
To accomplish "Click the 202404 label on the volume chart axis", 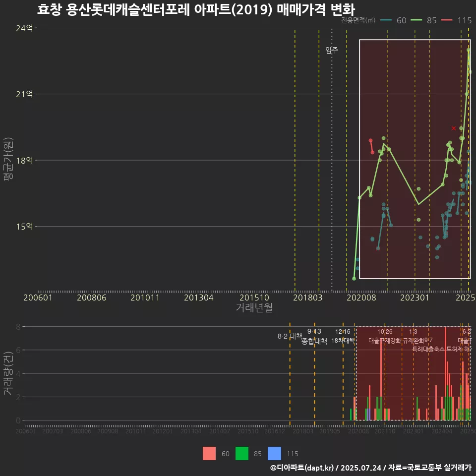I will 442,431.
